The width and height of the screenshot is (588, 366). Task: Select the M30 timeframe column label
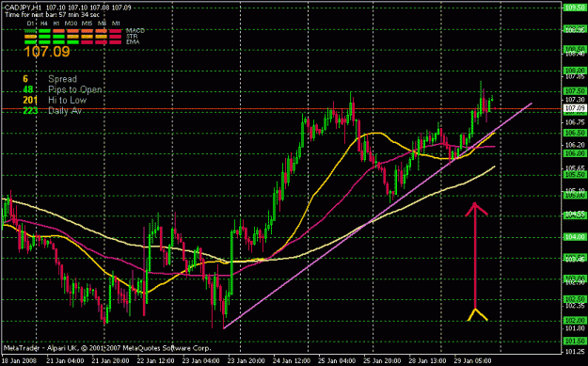tap(71, 24)
